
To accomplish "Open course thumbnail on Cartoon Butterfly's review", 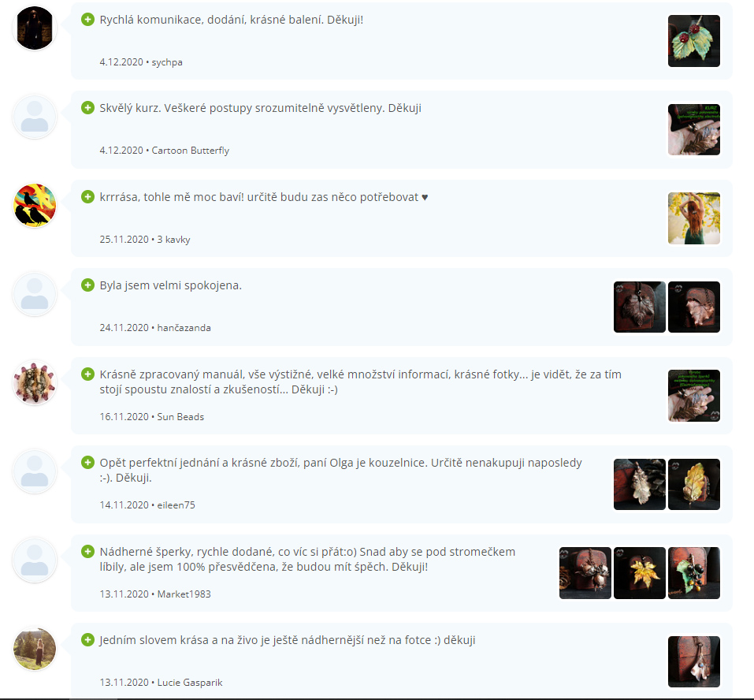I will coord(694,129).
